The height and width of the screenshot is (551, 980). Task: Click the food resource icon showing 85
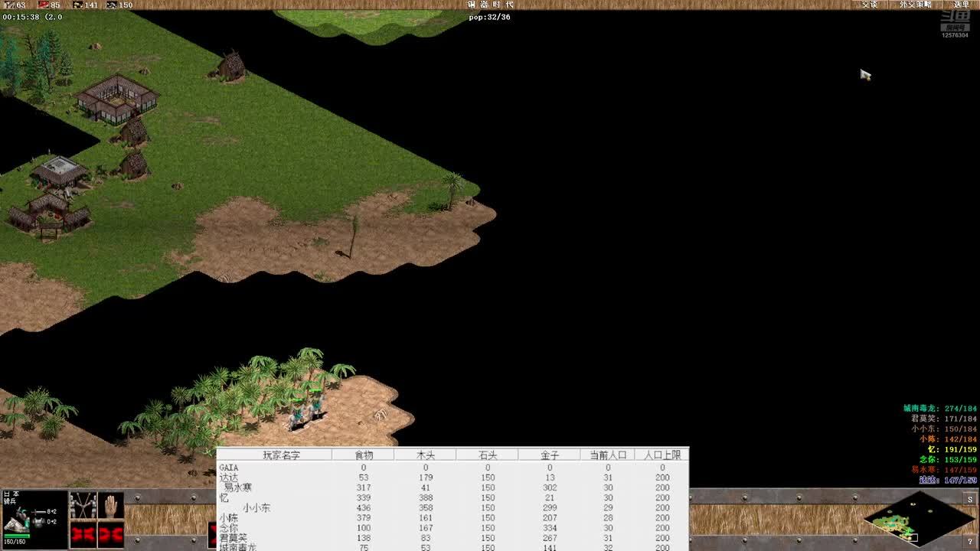[44, 5]
